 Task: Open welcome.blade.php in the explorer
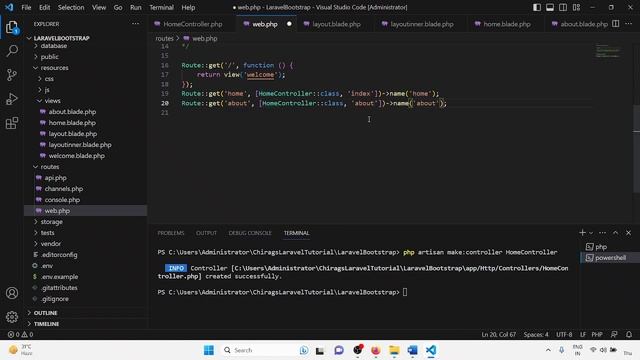[x=76, y=156]
